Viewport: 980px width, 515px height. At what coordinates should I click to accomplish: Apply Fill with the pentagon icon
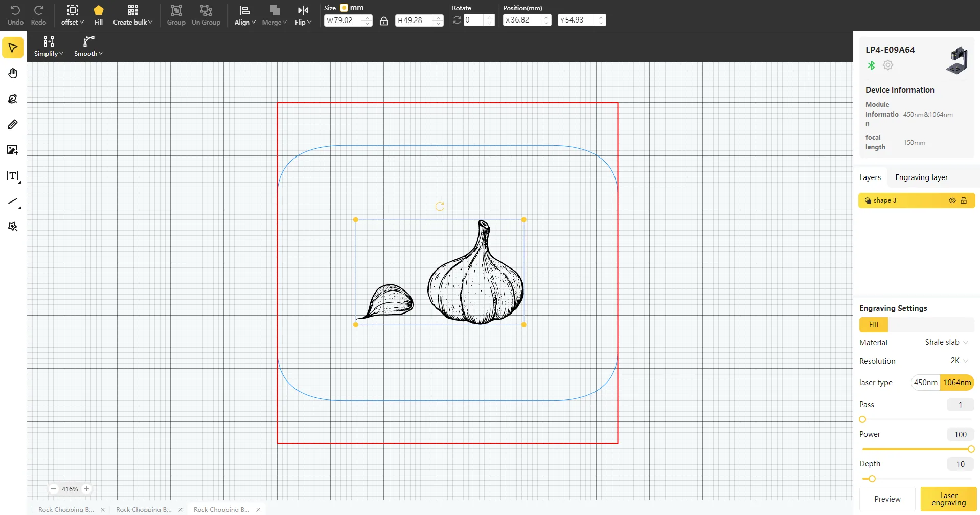pyautogui.click(x=99, y=10)
